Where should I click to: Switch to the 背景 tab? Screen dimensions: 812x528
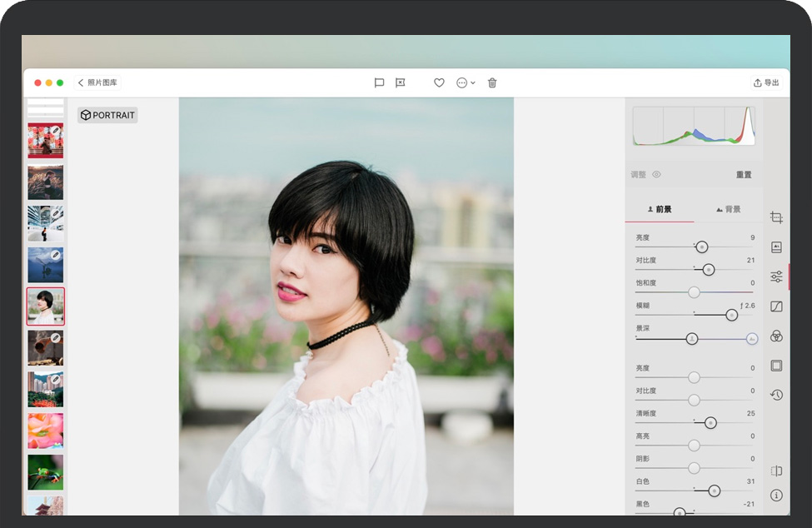coord(728,210)
